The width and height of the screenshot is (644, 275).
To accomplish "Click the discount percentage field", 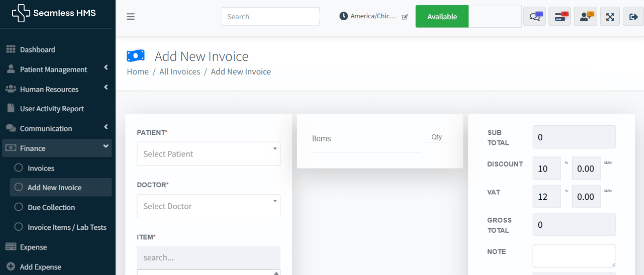I will [x=547, y=169].
